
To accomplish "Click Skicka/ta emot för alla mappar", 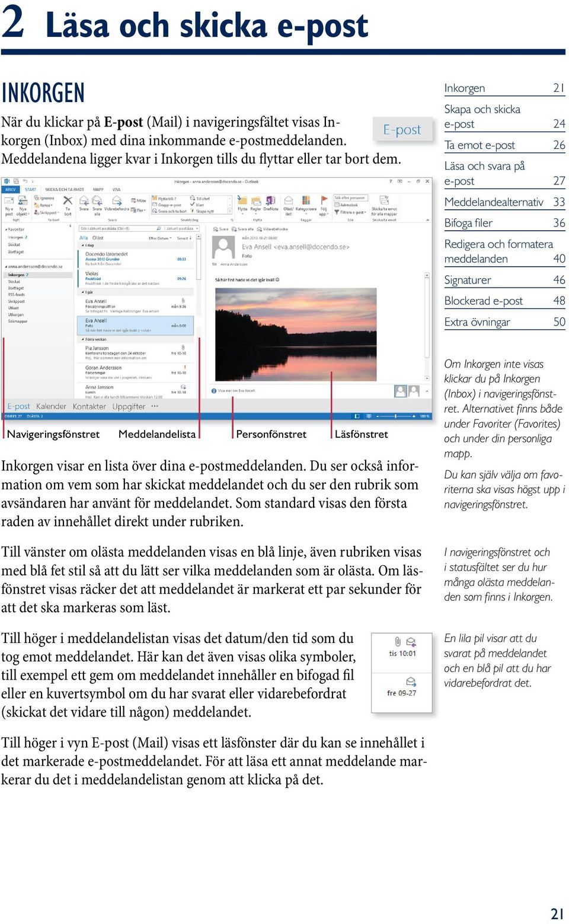I will (x=384, y=206).
